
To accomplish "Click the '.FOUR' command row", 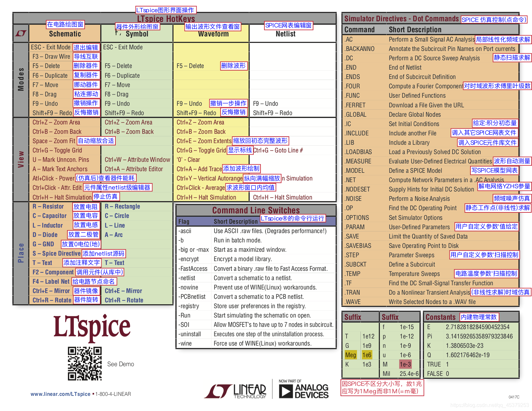I will pyautogui.click(x=430, y=86).
